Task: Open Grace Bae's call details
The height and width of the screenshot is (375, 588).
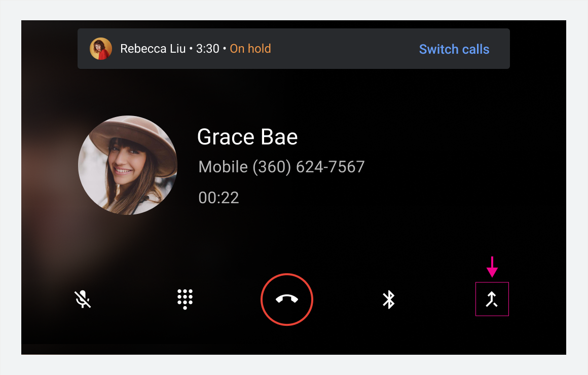Action: tap(248, 137)
